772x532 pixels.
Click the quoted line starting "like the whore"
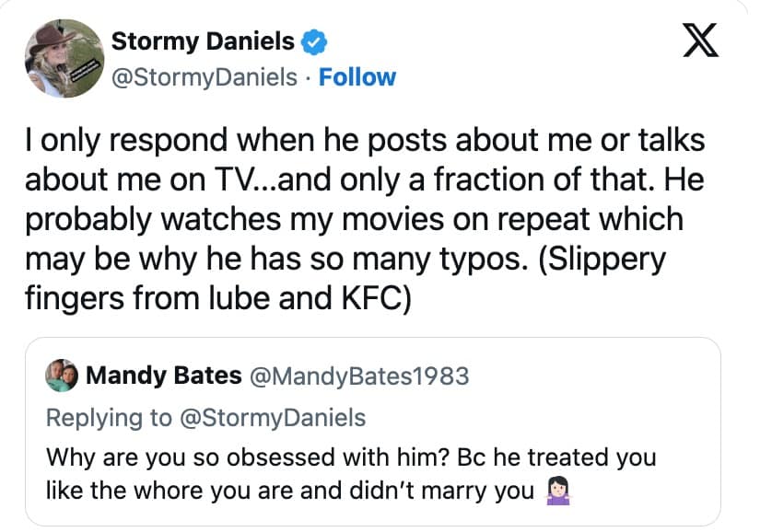pyautogui.click(x=289, y=491)
